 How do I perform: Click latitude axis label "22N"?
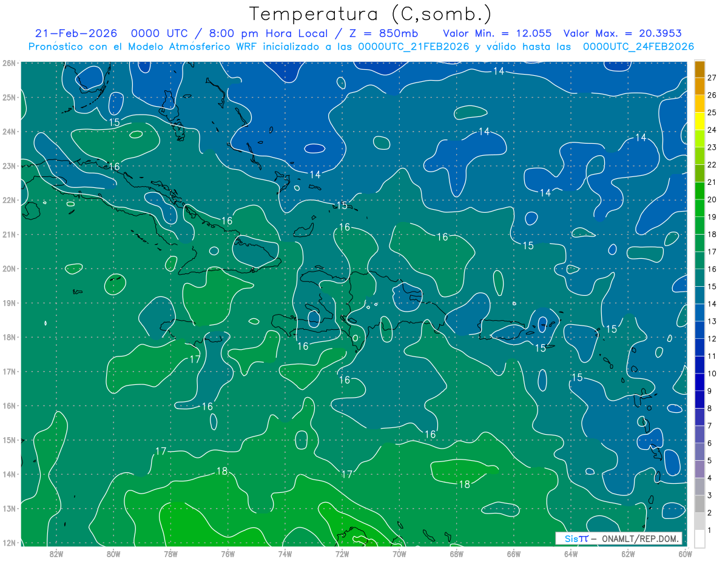[x=9, y=200]
